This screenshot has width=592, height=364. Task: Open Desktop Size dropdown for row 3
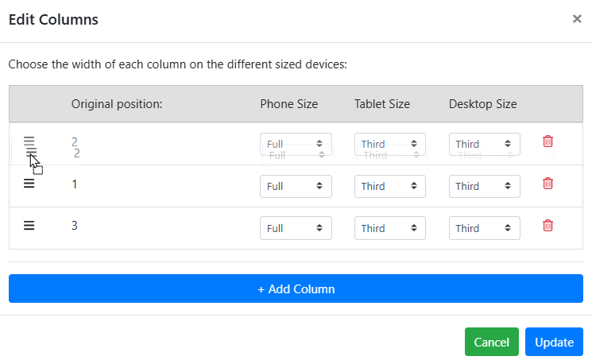click(x=485, y=228)
